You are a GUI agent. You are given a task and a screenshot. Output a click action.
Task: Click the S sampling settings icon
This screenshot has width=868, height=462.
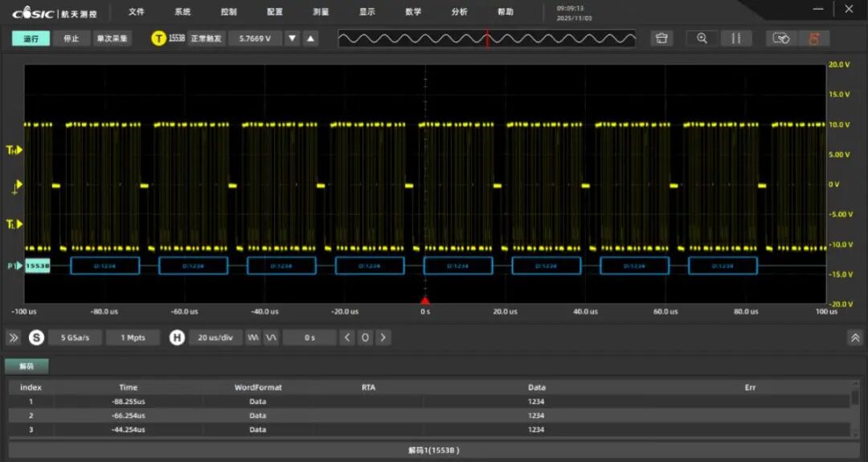[x=36, y=337]
